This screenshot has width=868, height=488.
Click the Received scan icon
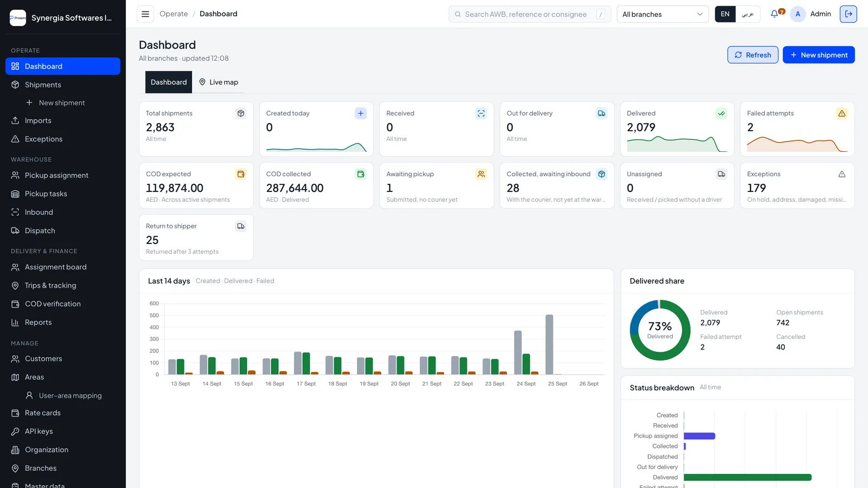tap(481, 113)
